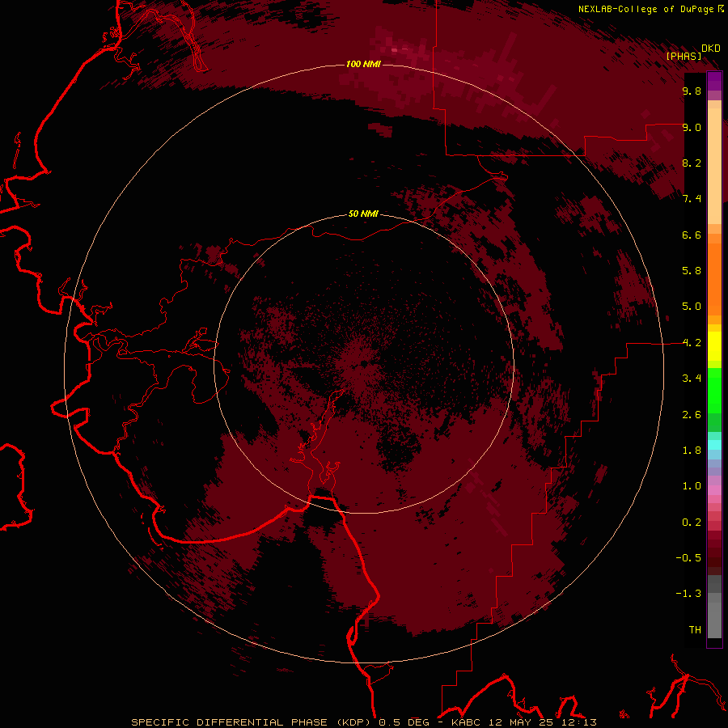The width and height of the screenshot is (728, 728).
Task: Click the 3.4 value on the scale
Action: 692,379
